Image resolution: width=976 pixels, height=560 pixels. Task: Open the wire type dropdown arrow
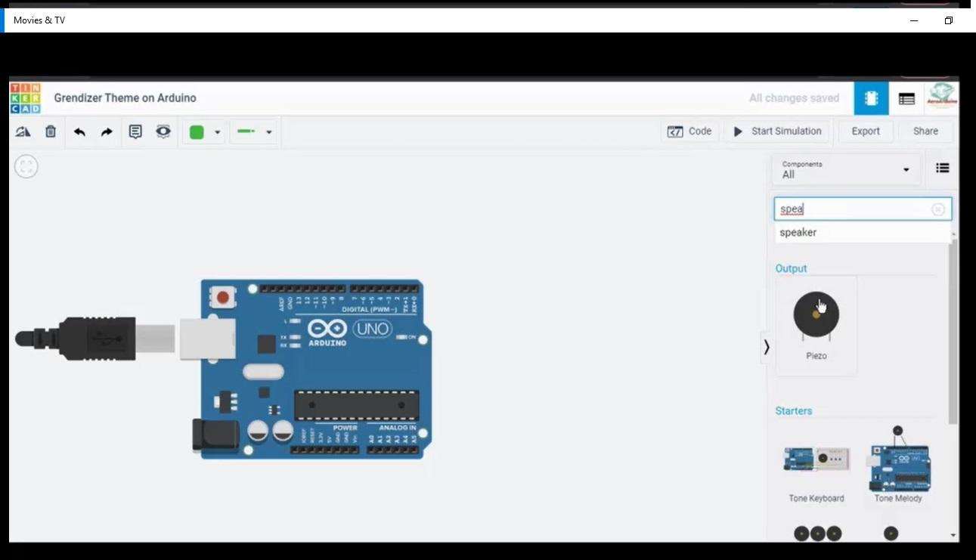click(x=268, y=132)
